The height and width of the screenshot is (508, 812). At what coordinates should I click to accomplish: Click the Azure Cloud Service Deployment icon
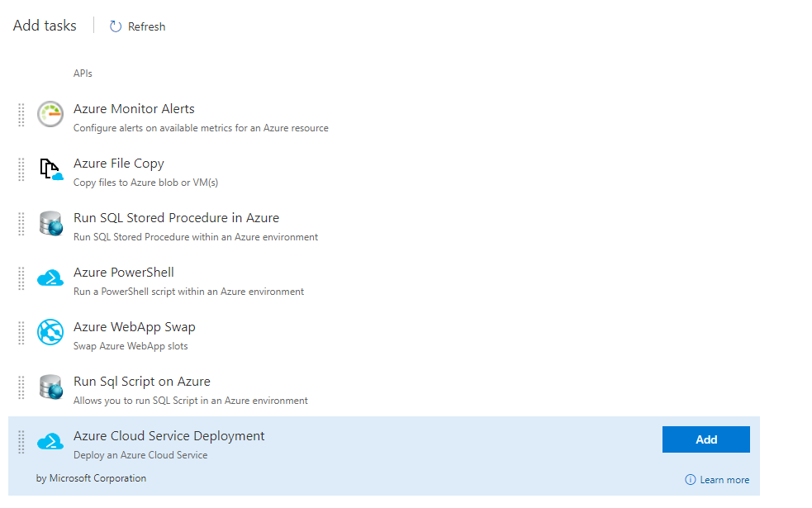(50, 442)
